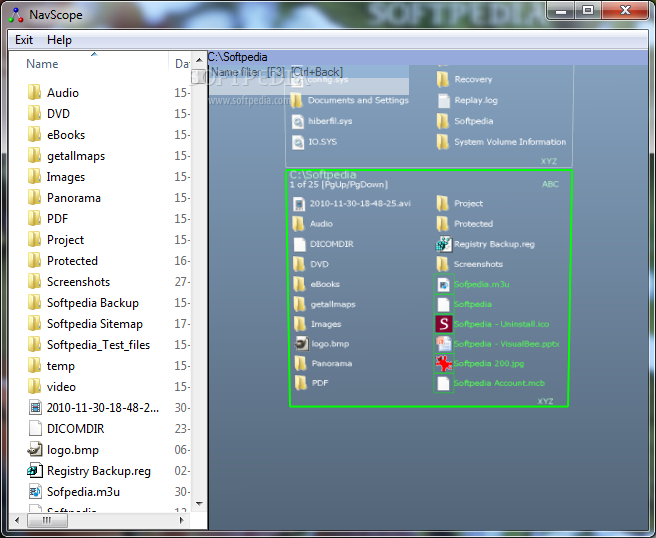Click scroll down arrow of file list
The width and height of the screenshot is (656, 538).
pyautogui.click(x=199, y=504)
